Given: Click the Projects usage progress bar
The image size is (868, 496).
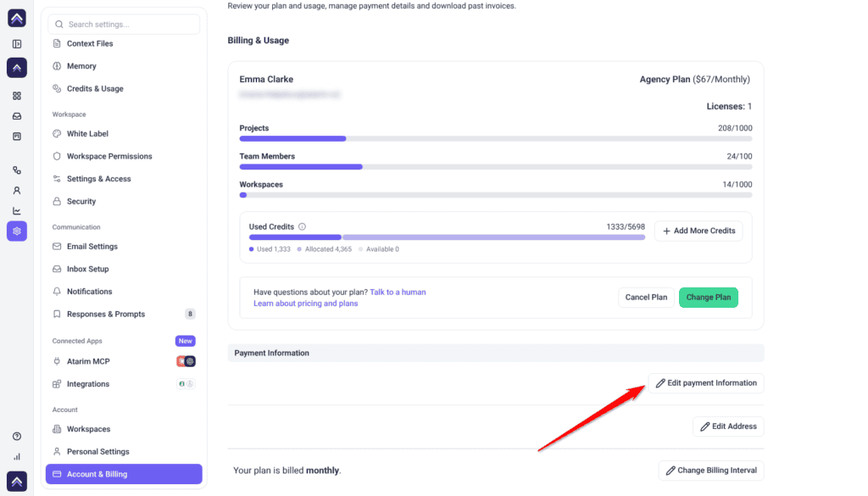Looking at the screenshot, I should pyautogui.click(x=496, y=138).
